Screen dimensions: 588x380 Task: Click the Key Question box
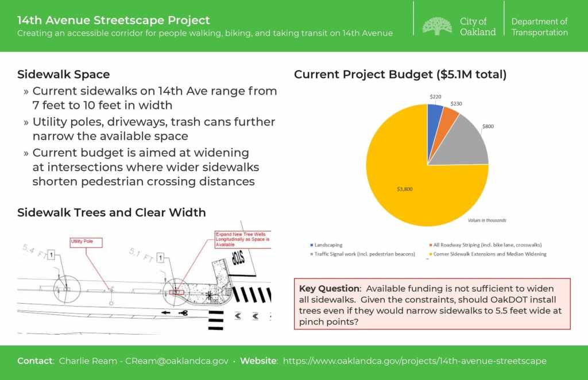tap(432, 304)
